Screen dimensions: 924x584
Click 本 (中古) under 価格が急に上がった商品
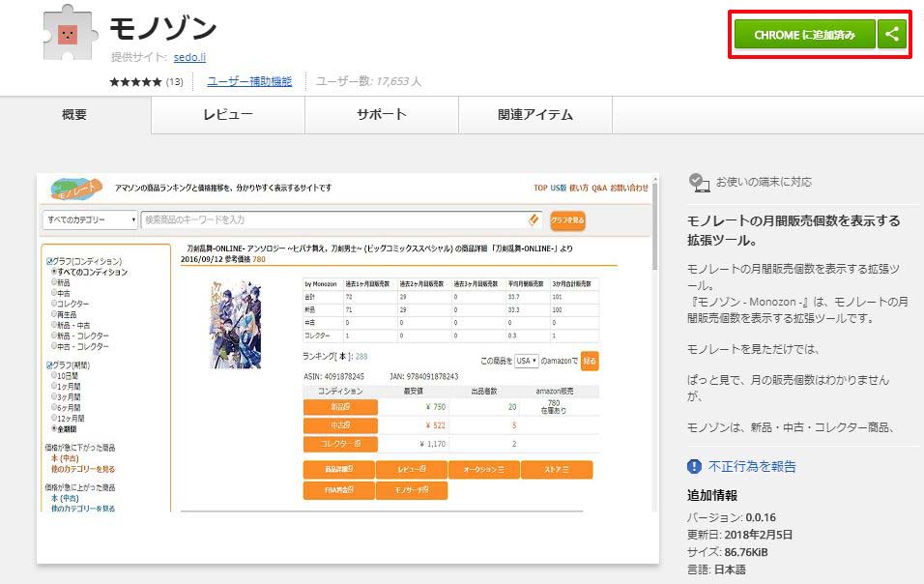tap(65, 499)
